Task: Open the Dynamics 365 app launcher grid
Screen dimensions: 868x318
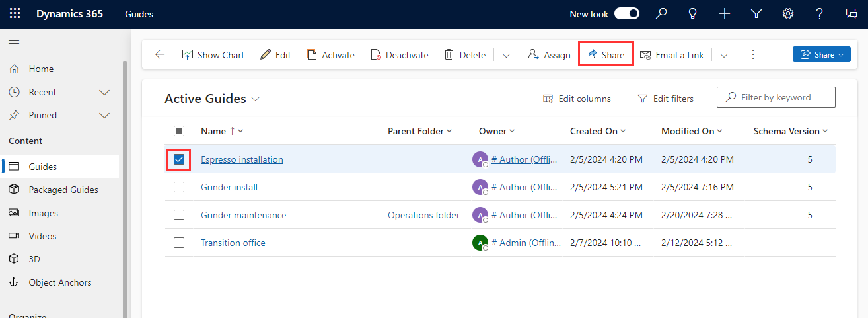Action: [x=15, y=14]
